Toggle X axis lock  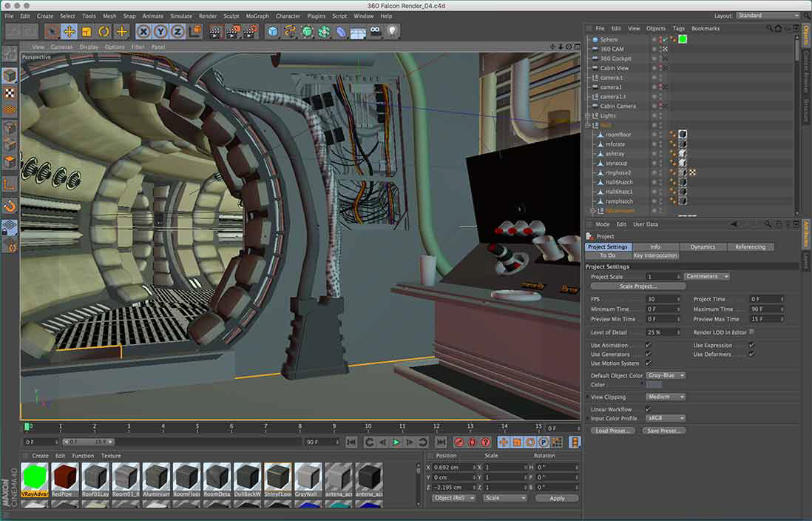tap(143, 32)
